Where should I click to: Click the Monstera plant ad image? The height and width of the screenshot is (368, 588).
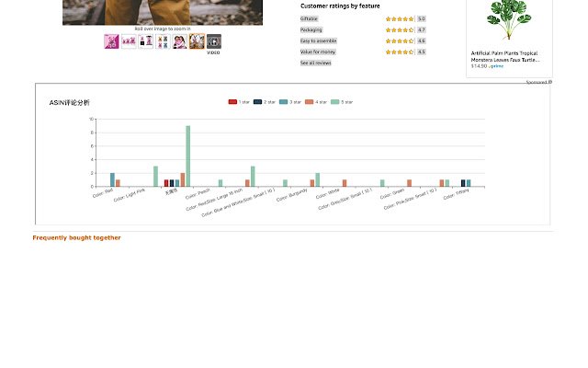[509, 20]
